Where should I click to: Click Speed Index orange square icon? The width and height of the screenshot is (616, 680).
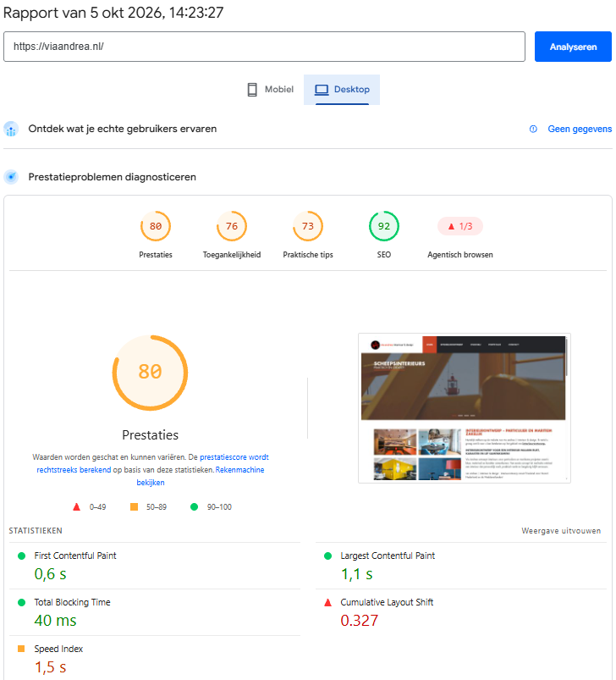coord(21,649)
